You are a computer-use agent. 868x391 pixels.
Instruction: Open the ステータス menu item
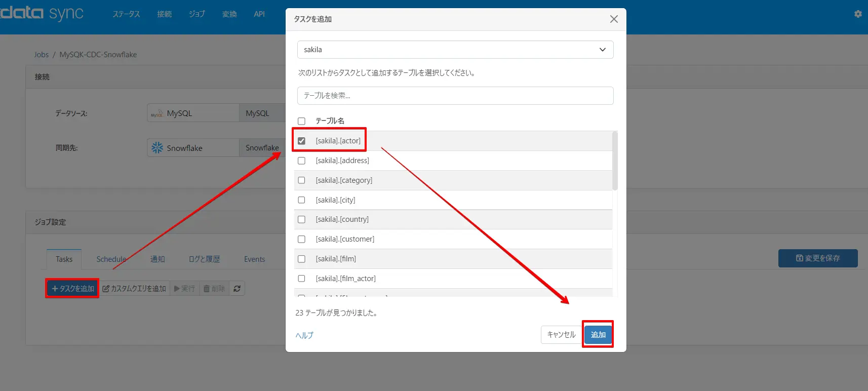point(126,14)
